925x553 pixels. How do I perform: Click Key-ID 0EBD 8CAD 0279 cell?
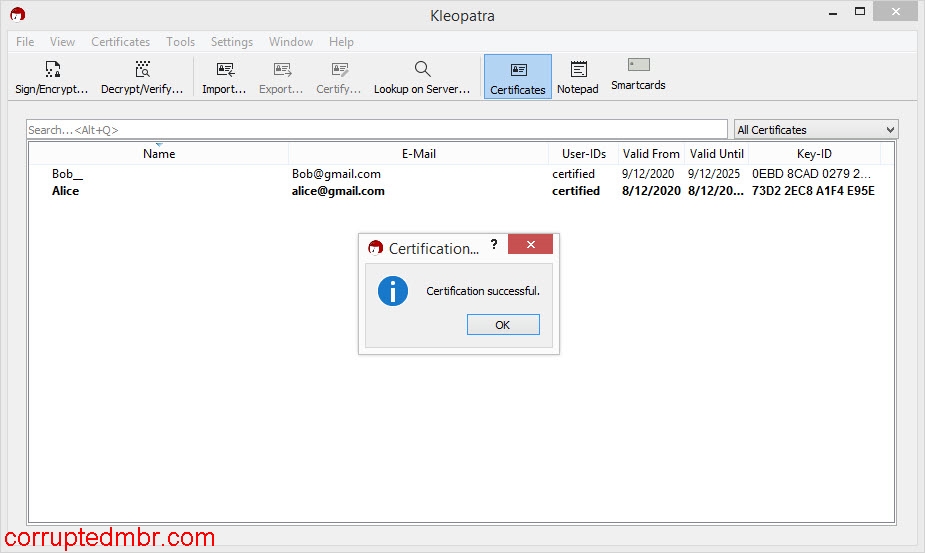click(811, 174)
